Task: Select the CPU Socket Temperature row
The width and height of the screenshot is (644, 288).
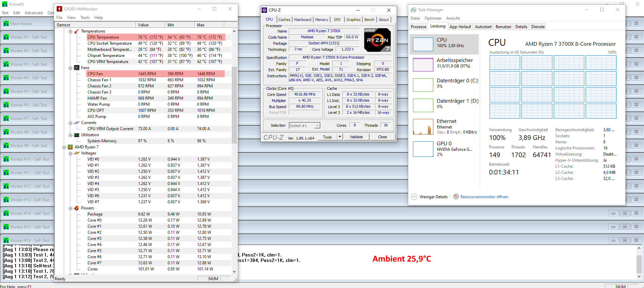Action: point(155,43)
